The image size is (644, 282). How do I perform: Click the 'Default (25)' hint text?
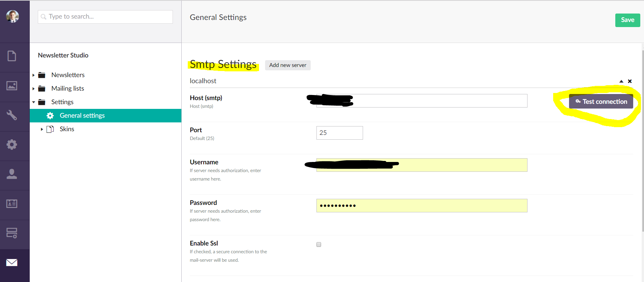202,138
